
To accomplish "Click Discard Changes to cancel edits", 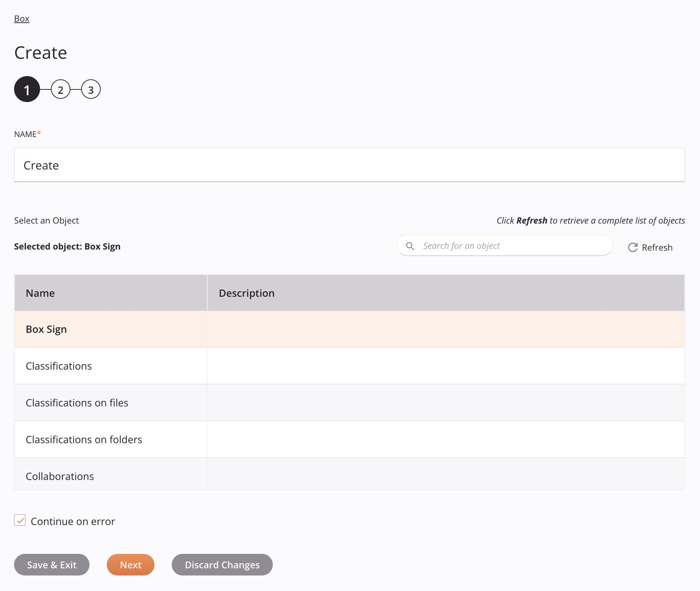I will pos(222,565).
